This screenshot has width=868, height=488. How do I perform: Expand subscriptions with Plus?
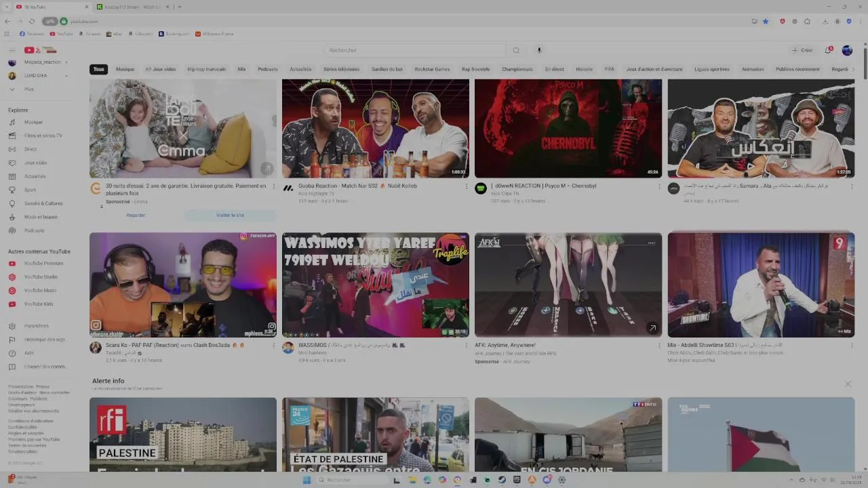pyautogui.click(x=29, y=89)
